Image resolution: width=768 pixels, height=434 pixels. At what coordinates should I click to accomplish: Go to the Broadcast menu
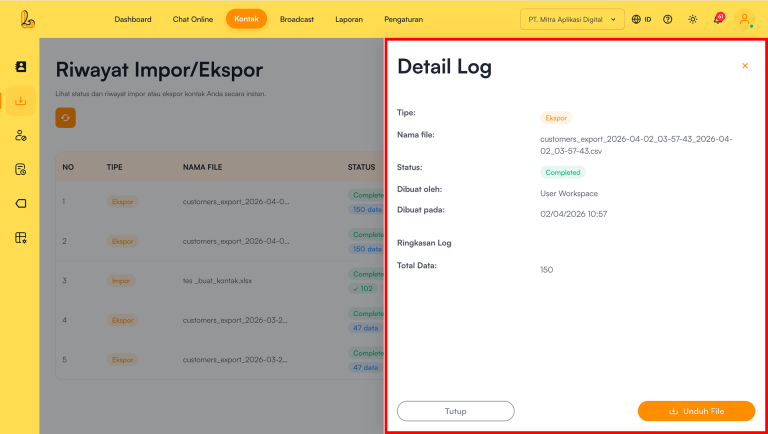point(297,19)
